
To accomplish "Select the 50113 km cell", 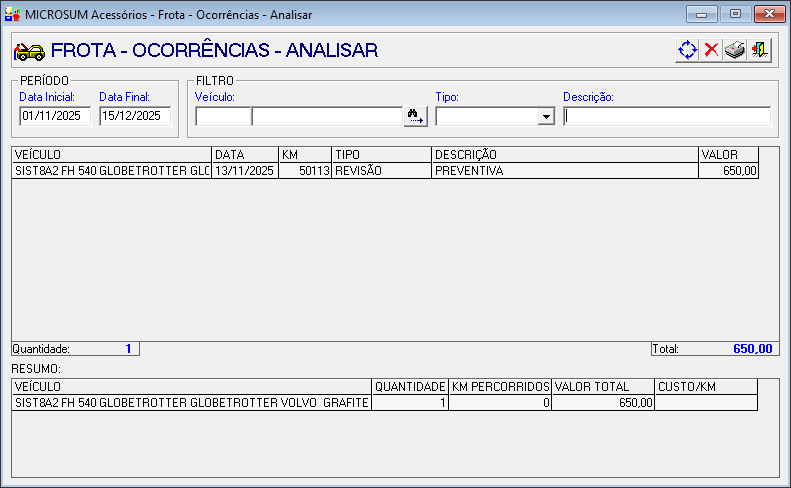I will tap(305, 171).
